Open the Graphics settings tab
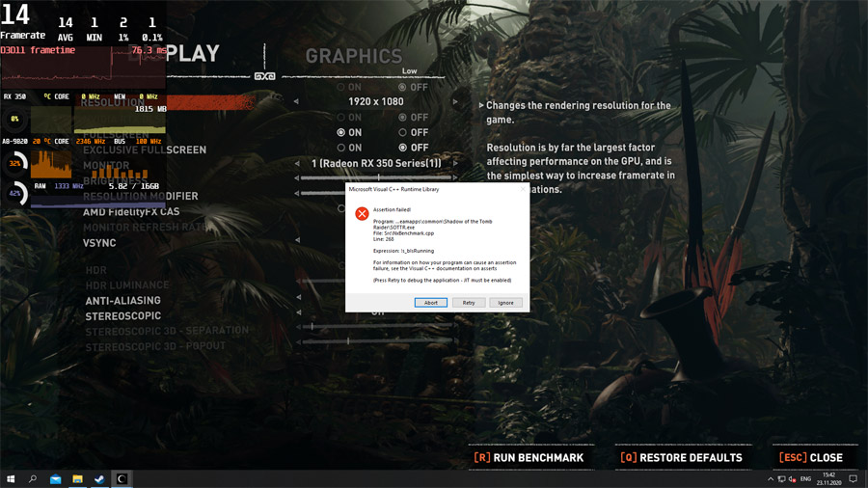This screenshot has height=488, width=868. [354, 56]
